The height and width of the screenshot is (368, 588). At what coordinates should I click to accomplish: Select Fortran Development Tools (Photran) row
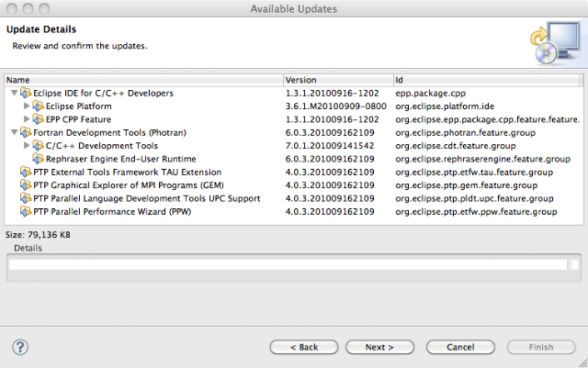click(294, 132)
